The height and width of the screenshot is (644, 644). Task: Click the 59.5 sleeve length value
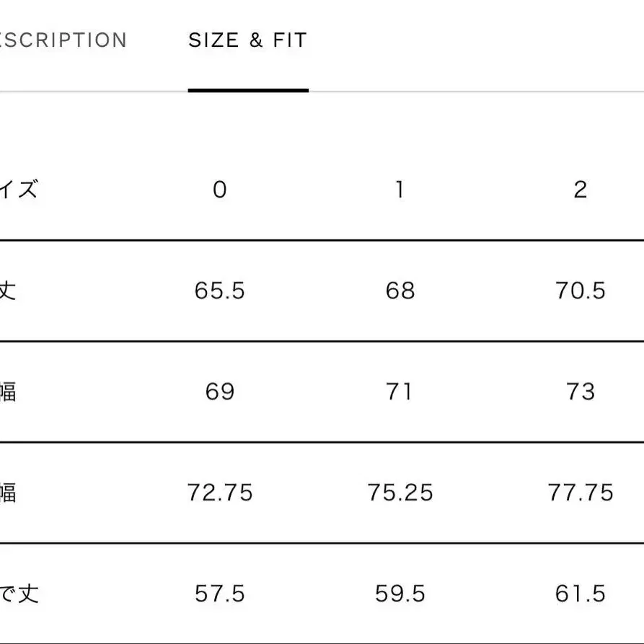pyautogui.click(x=400, y=594)
